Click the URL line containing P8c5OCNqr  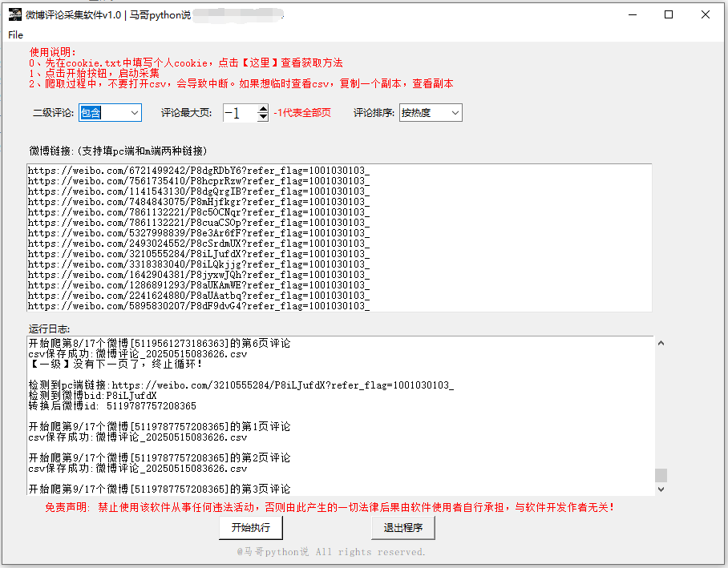click(199, 212)
